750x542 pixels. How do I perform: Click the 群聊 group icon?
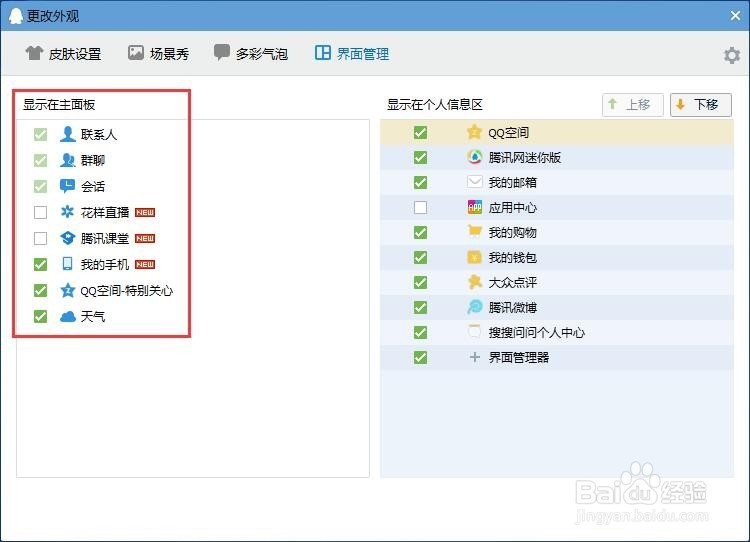67,160
